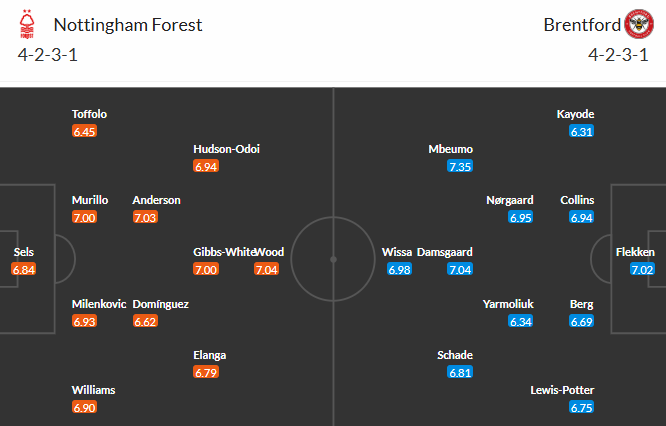Viewport: 666px width, 426px height.
Task: Click the Nottingham Forest club crest
Action: coord(27,24)
